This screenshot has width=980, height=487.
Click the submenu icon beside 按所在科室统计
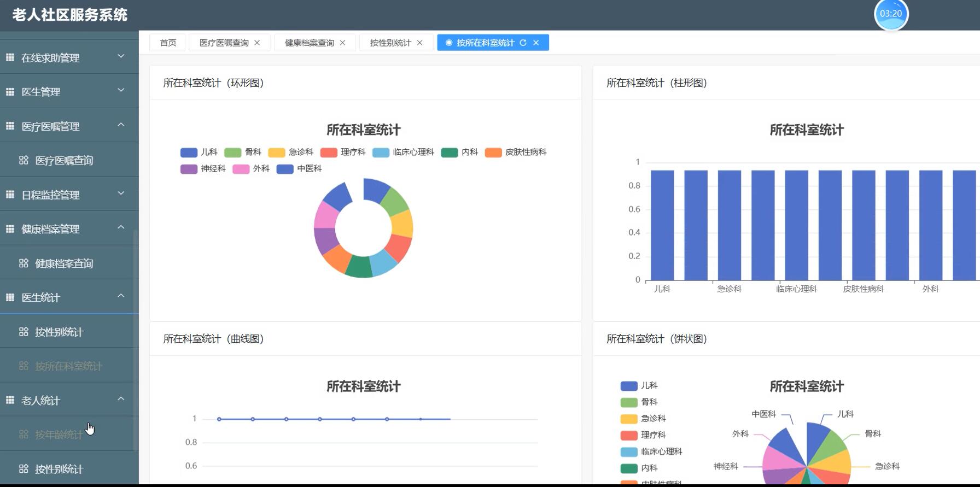click(24, 366)
